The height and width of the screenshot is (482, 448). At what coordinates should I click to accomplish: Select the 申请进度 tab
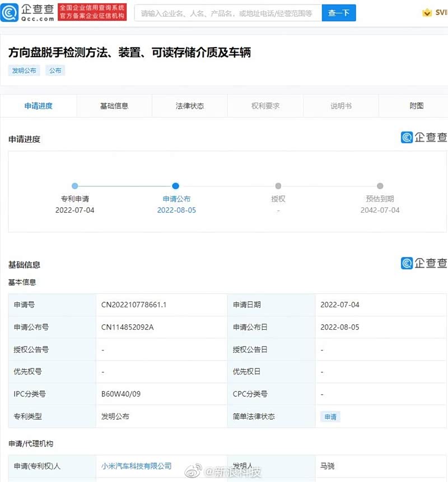coord(38,106)
